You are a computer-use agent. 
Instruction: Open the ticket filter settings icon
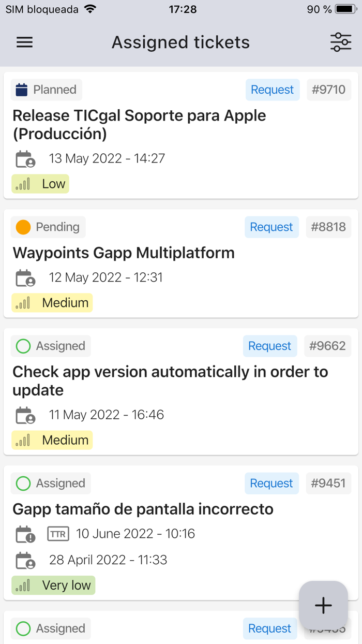[340, 42]
